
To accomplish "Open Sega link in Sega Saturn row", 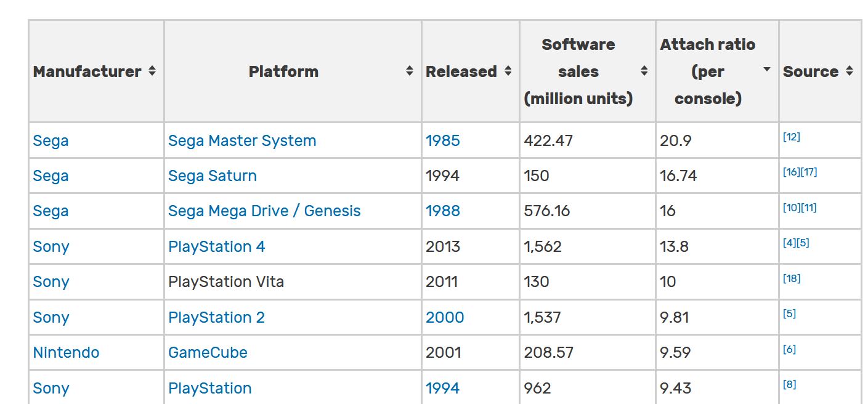I will [x=51, y=176].
